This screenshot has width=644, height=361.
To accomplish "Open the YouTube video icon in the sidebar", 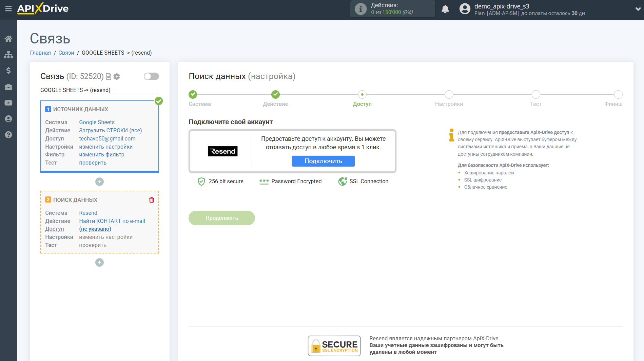I will coord(8,103).
